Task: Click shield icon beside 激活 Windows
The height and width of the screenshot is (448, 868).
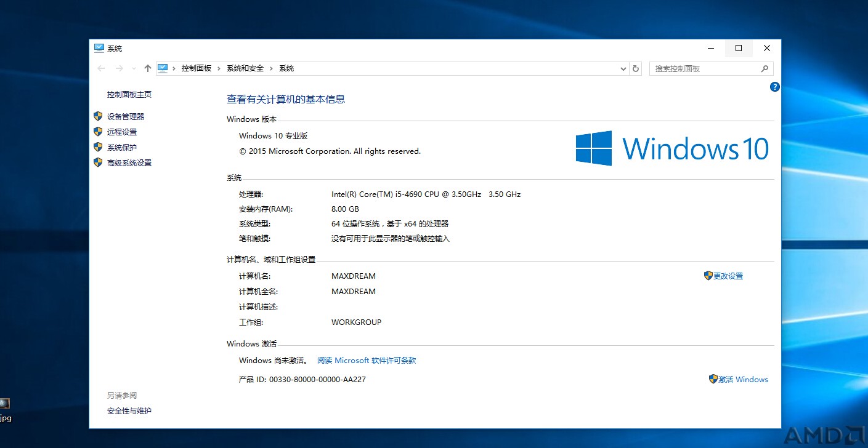Action: point(713,379)
